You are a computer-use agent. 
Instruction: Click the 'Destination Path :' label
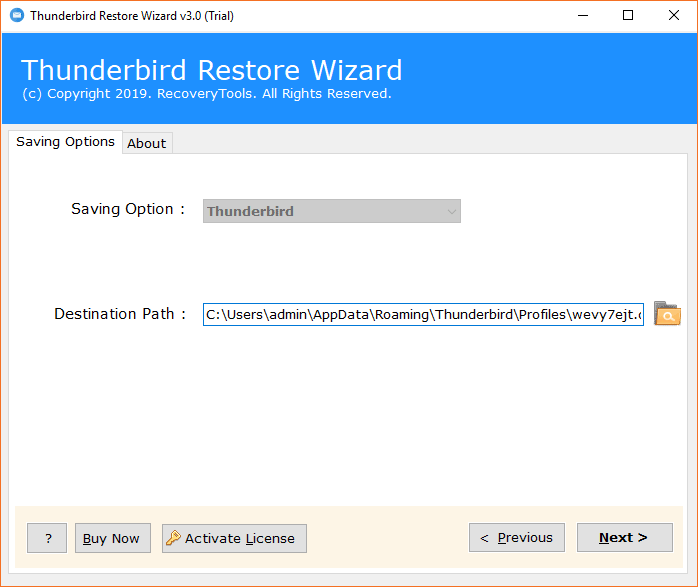coord(120,314)
